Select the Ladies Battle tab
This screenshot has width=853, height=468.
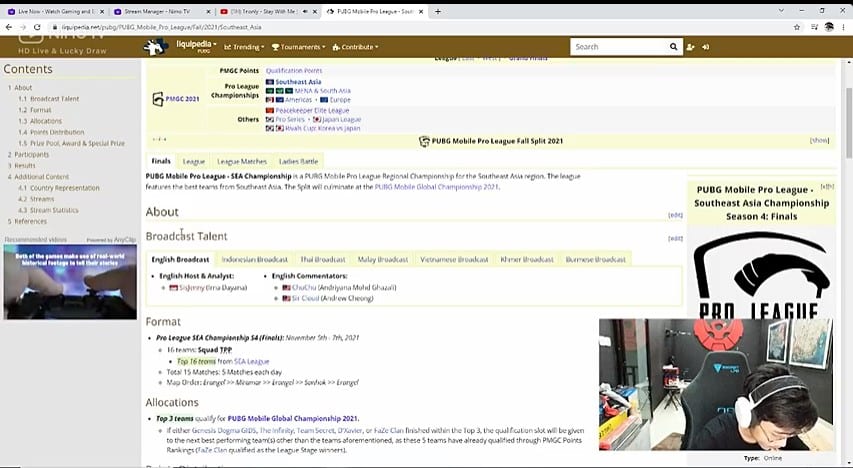[x=299, y=162]
